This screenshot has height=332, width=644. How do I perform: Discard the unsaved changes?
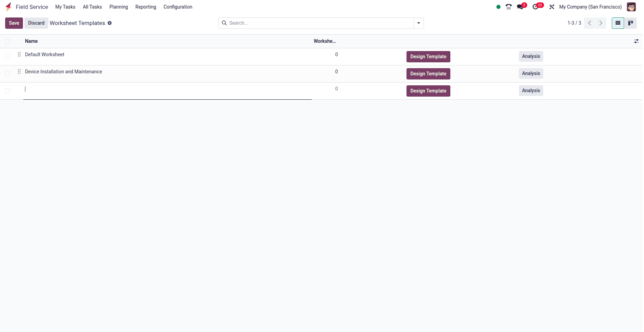pos(36,23)
